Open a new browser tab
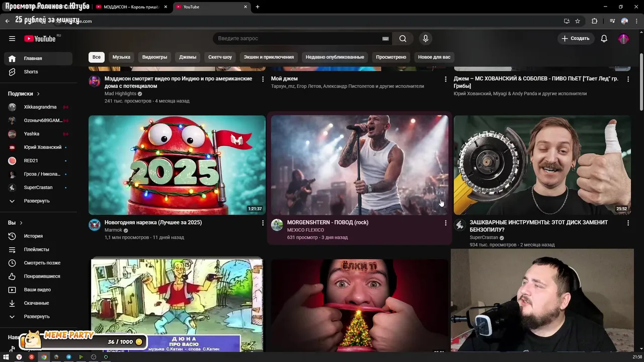Image resolution: width=644 pixels, height=362 pixels. click(258, 7)
